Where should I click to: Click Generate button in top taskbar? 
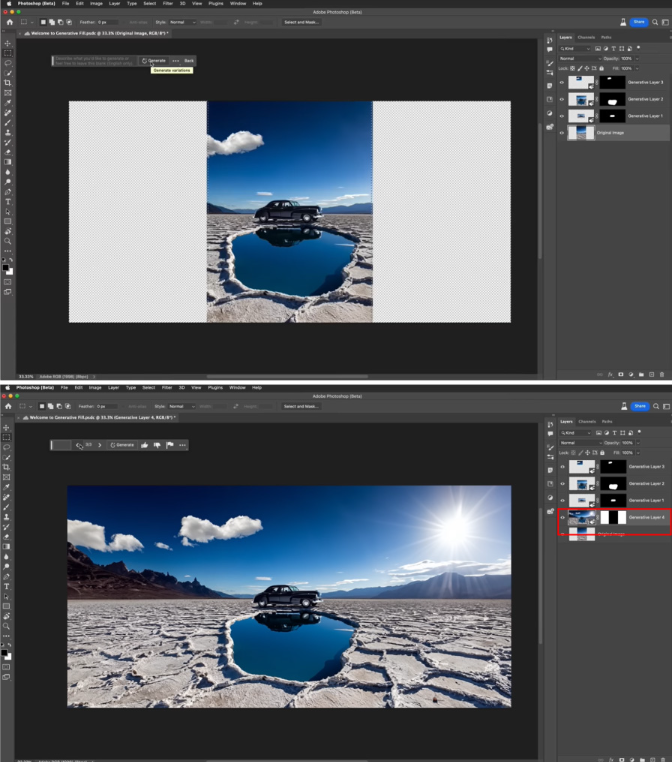coord(154,61)
